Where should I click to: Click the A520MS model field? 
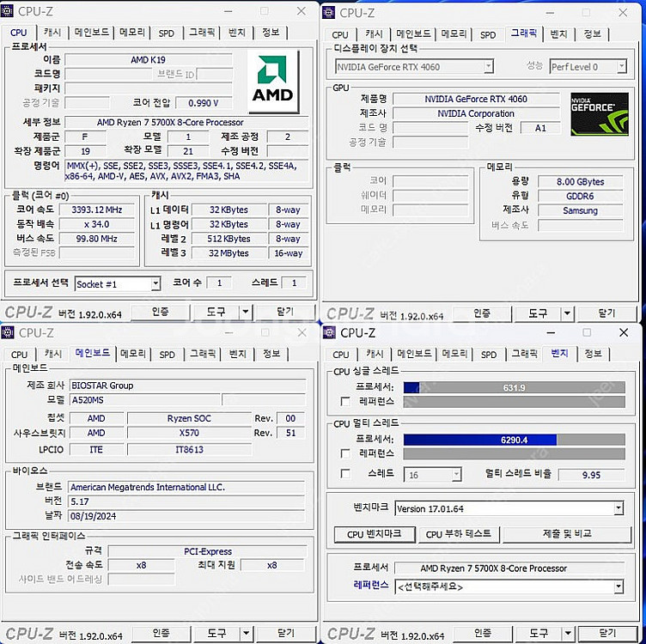(144, 400)
